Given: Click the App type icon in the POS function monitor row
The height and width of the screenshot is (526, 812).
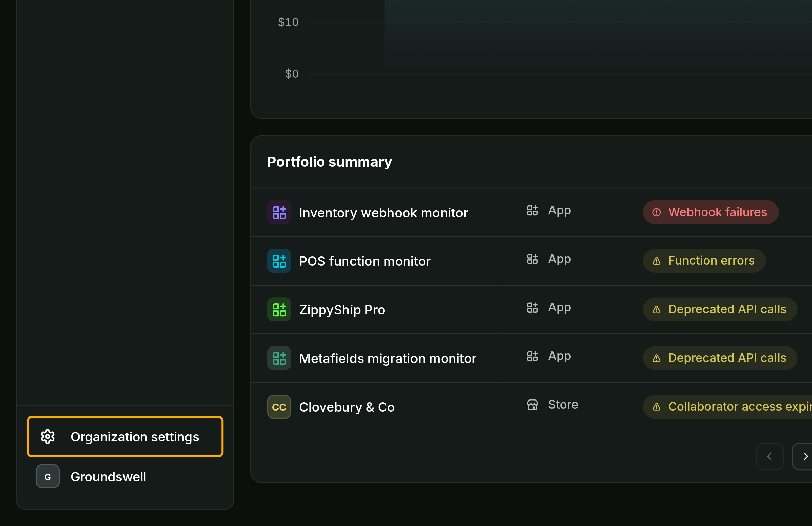Looking at the screenshot, I should pos(532,259).
